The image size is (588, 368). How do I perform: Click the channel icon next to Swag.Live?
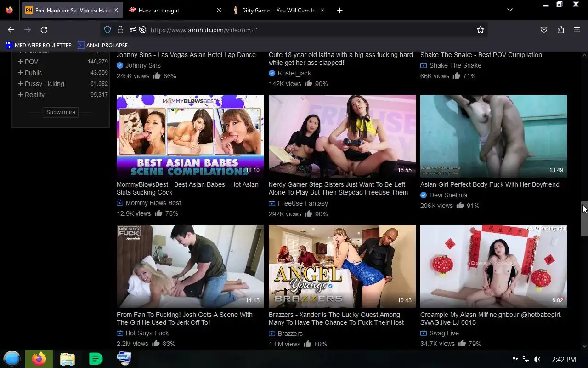pos(424,333)
